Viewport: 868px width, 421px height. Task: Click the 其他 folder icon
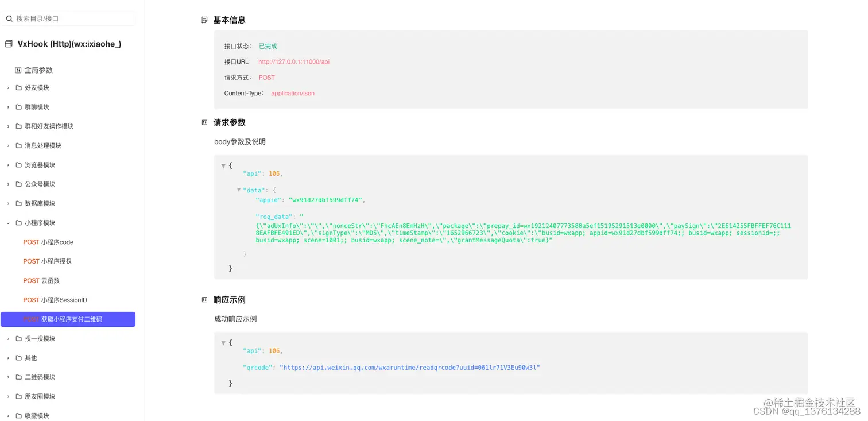pyautogui.click(x=19, y=358)
